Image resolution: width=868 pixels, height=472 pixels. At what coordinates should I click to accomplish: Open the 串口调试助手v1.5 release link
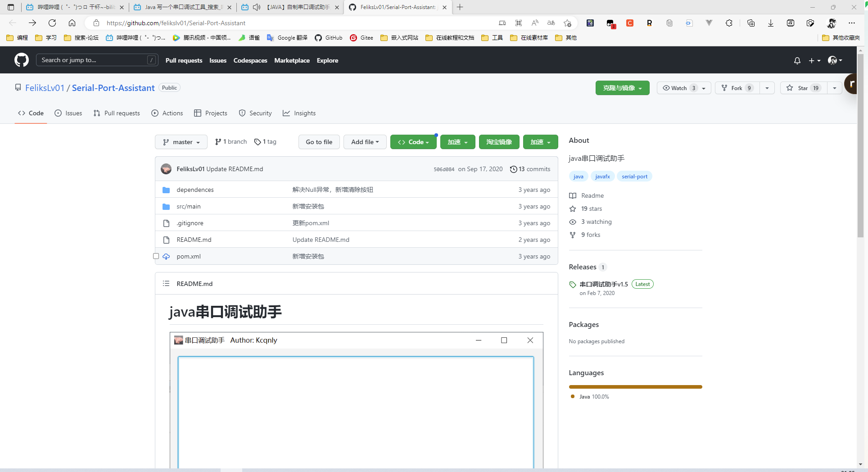click(x=604, y=284)
